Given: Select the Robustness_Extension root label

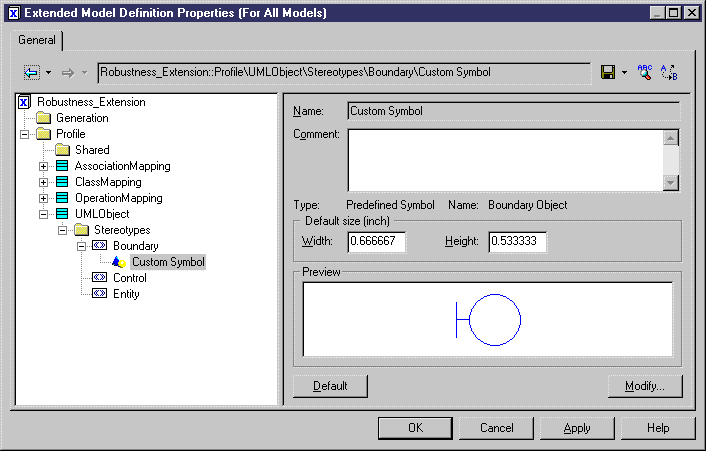Looking at the screenshot, I should tap(91, 102).
